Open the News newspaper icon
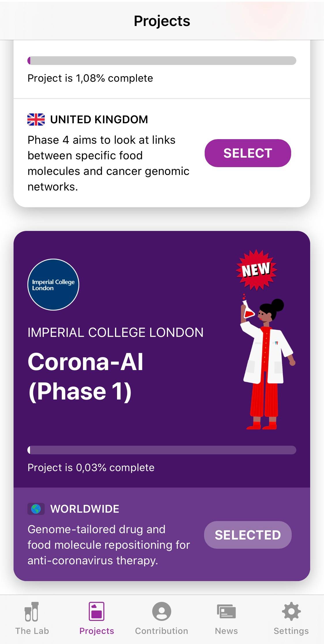The height and width of the screenshot is (644, 324). (x=226, y=611)
